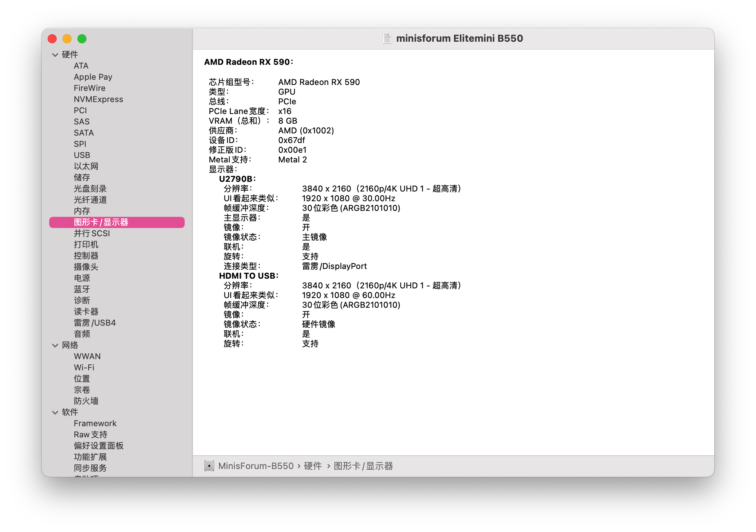756x532 pixels.
Task: Click MinisForum-B550 in the path bar
Action: click(256, 466)
